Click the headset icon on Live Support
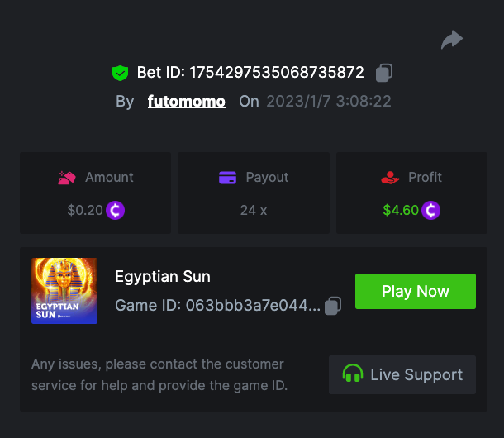This screenshot has height=438, width=504. click(353, 374)
